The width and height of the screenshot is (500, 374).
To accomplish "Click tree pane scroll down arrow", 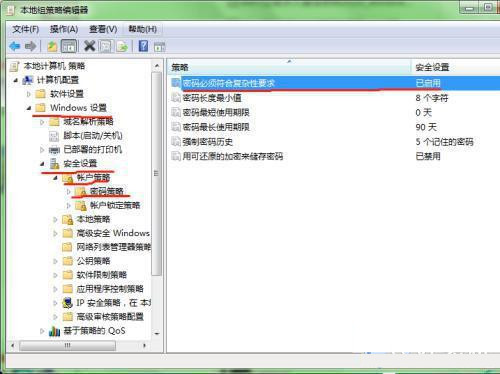I will [157, 333].
